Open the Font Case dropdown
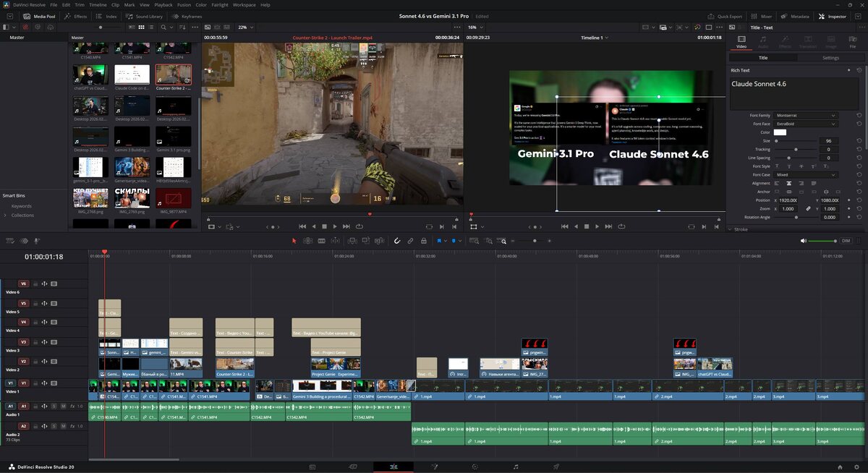 coord(805,175)
